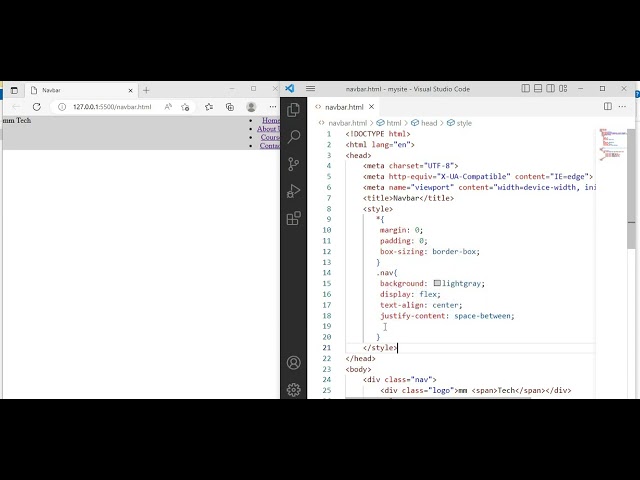The width and height of the screenshot is (640, 480).
Task: Toggle the secondary sidebar layout button
Action: [x=551, y=89]
